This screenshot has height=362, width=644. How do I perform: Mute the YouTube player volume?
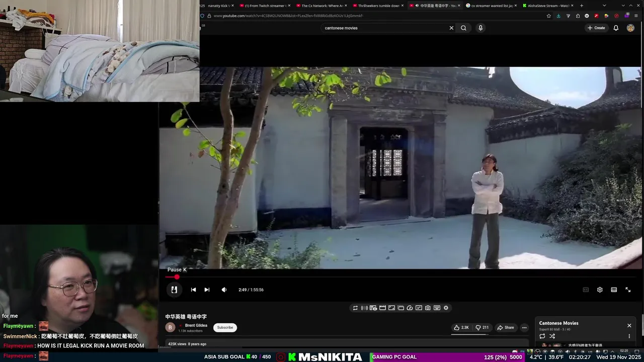224,290
